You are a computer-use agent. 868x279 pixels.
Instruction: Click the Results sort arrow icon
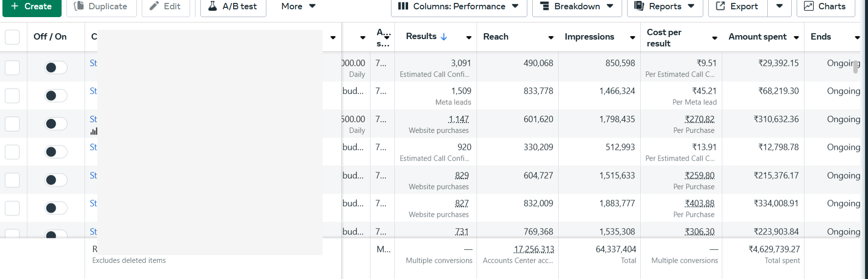click(x=444, y=37)
